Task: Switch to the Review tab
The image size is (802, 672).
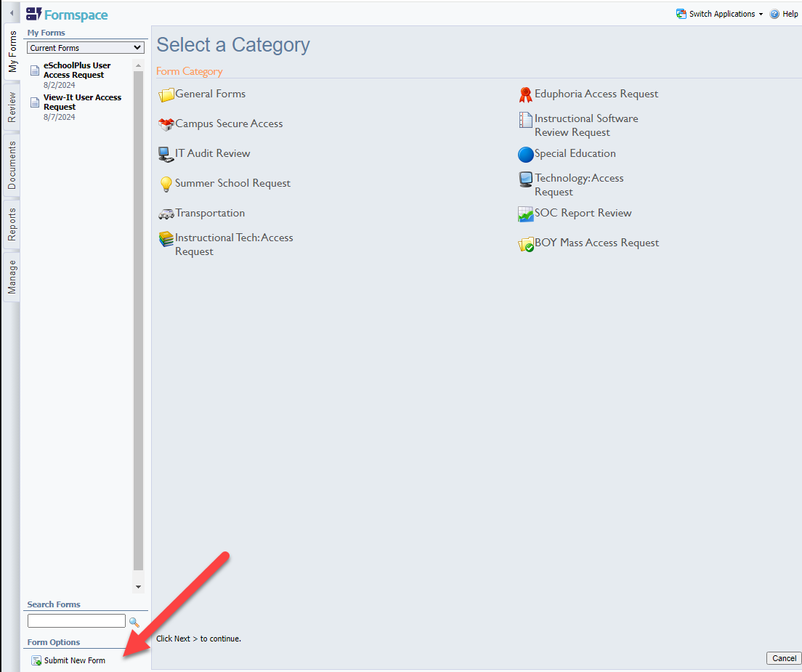Action: point(12,108)
